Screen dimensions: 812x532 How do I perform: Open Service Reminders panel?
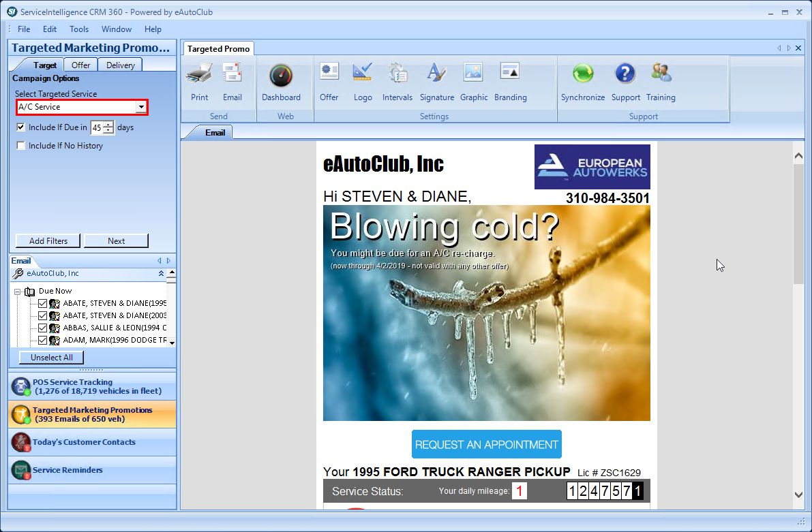click(x=92, y=470)
